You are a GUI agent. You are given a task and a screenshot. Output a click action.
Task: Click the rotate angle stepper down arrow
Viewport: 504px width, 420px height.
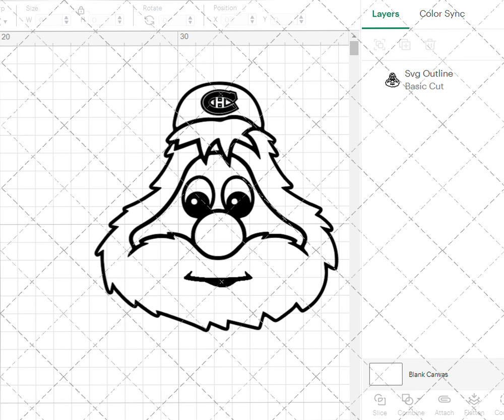coord(190,22)
